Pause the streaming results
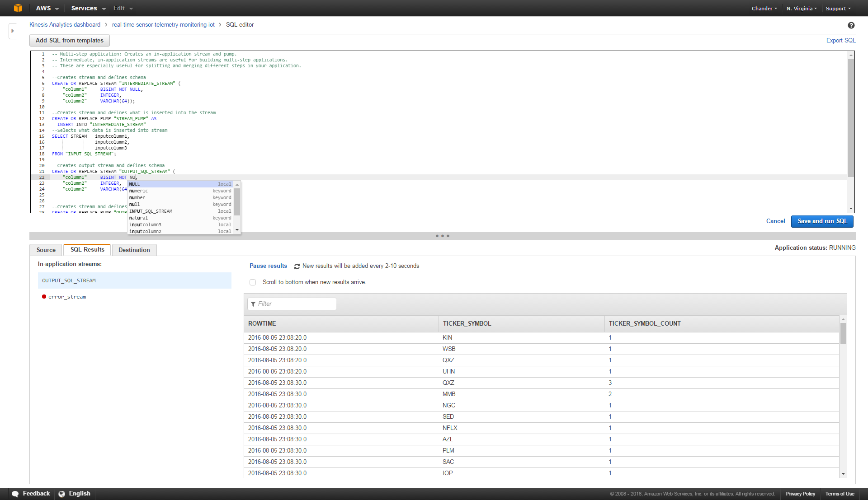 (268, 266)
